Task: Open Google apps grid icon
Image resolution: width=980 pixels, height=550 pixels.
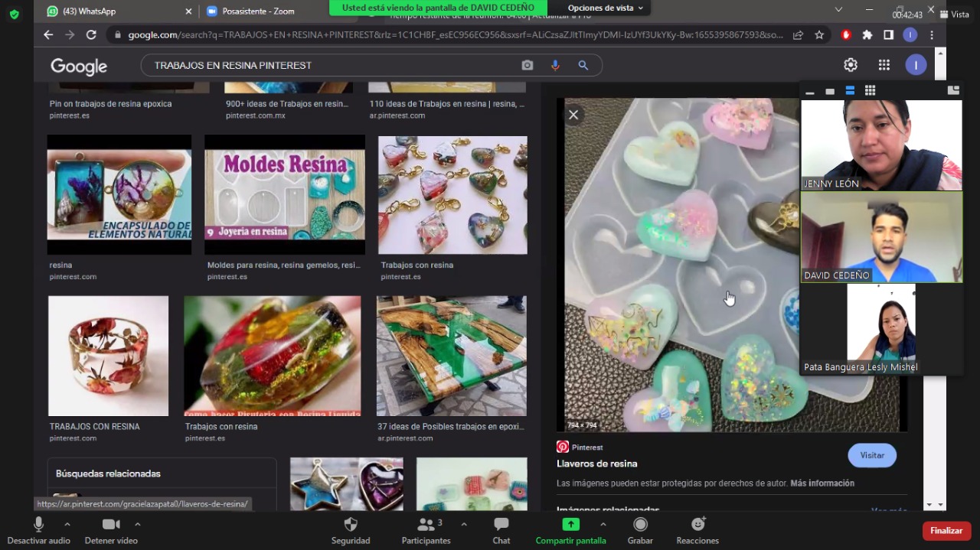Action: 884,65
